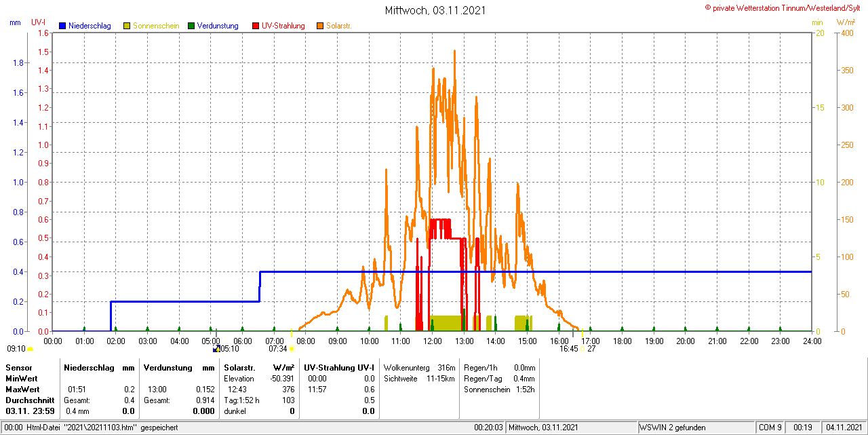Click the Regen/Tag value 0.4mm

(524, 378)
